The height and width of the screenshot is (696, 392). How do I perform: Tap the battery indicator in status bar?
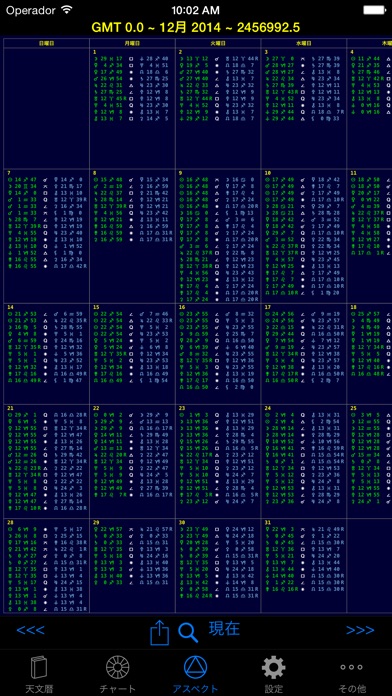[374, 9]
